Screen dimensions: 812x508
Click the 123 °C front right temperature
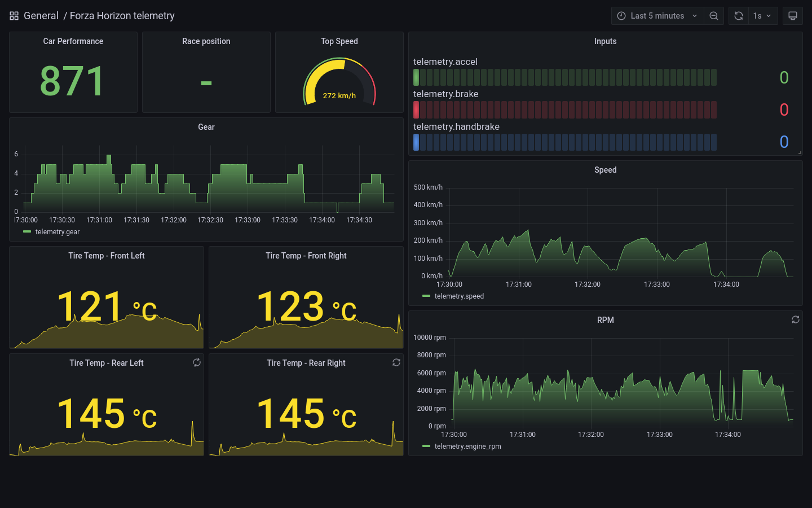(307, 306)
